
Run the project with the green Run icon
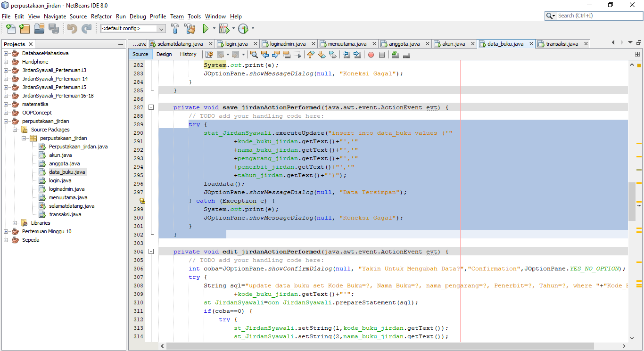[206, 30]
